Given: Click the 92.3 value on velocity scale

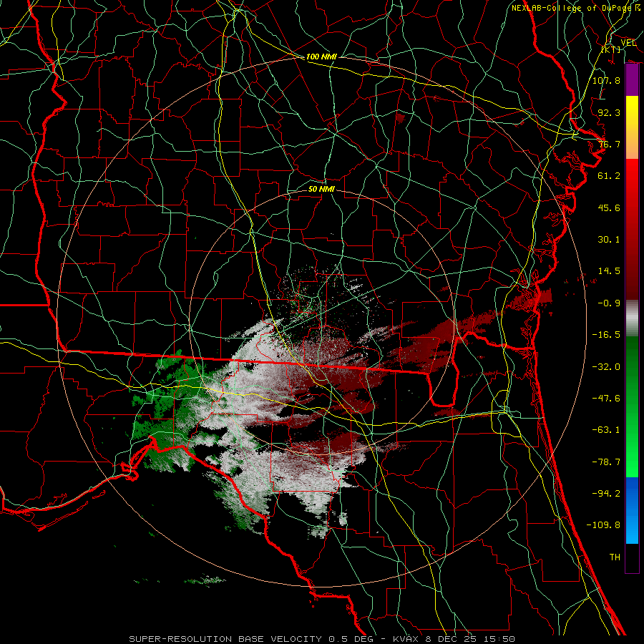Looking at the screenshot, I should tap(609, 112).
